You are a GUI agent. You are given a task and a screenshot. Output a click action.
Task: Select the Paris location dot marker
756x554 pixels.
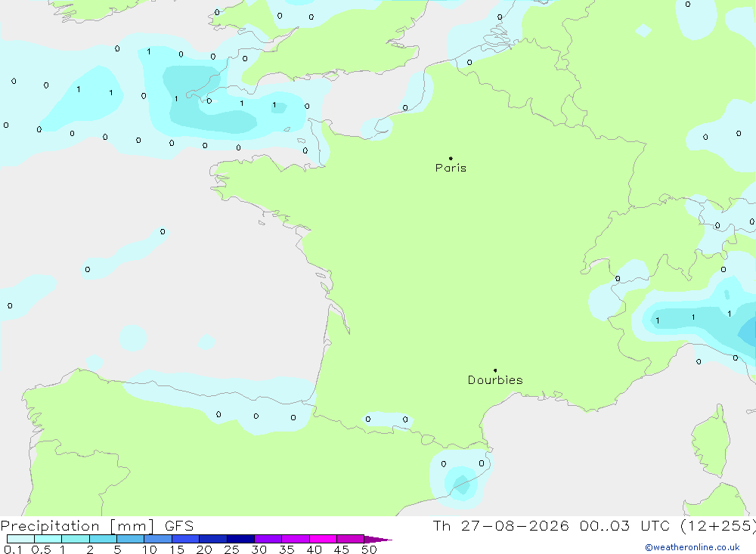[x=451, y=158]
